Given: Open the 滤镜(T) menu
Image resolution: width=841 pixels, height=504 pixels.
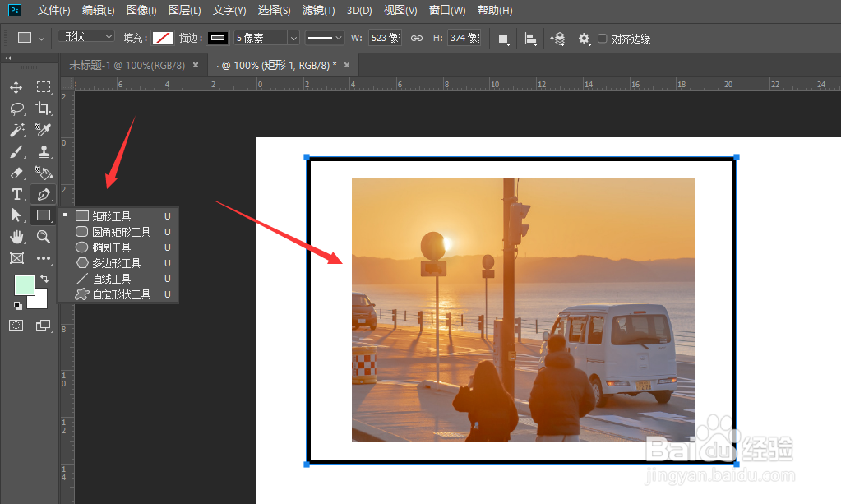Looking at the screenshot, I should 319,10.
